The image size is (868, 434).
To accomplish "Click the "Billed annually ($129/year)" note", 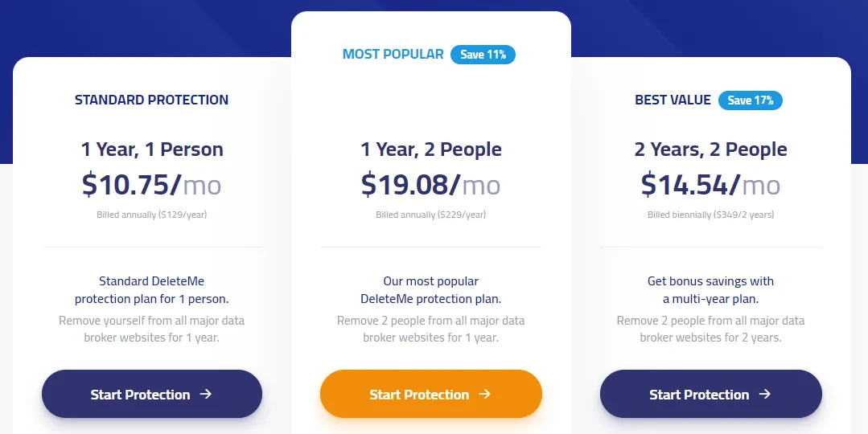I will pyautogui.click(x=151, y=215).
